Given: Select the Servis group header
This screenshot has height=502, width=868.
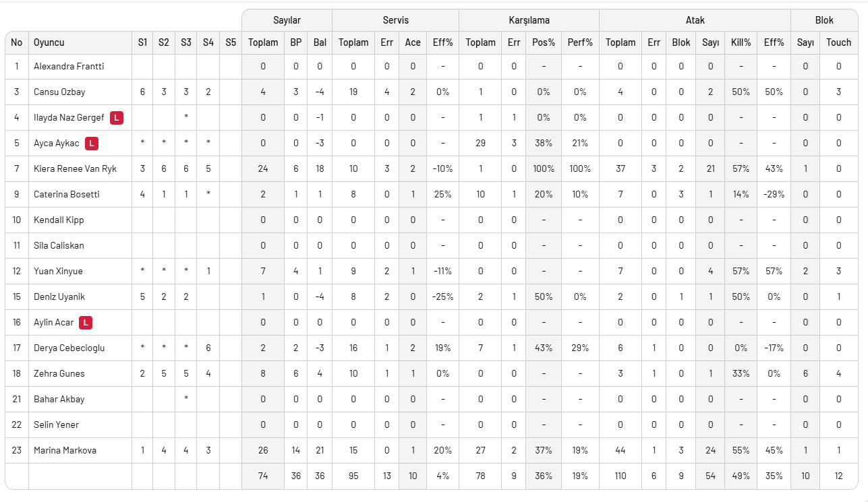Looking at the screenshot, I should point(395,20).
